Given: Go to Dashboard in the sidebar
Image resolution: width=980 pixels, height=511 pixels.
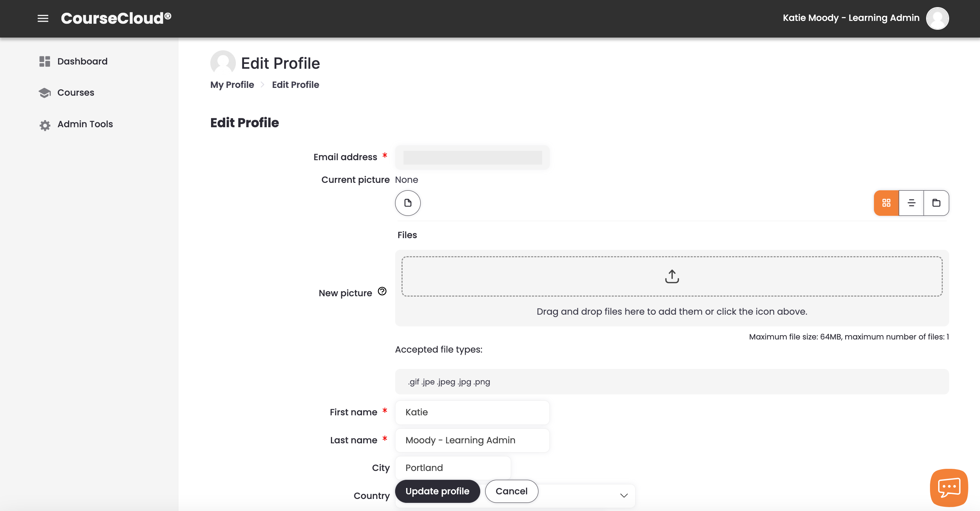Looking at the screenshot, I should [82, 61].
